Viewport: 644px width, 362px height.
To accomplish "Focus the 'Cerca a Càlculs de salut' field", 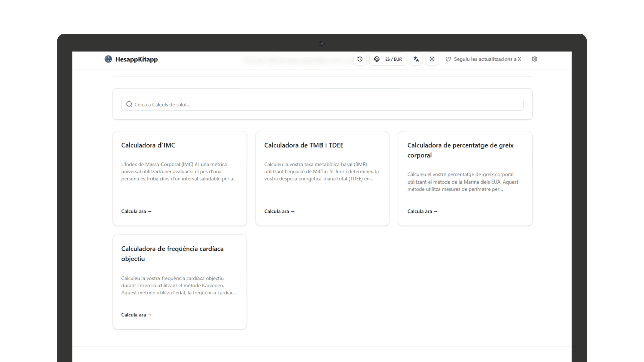I will click(322, 105).
